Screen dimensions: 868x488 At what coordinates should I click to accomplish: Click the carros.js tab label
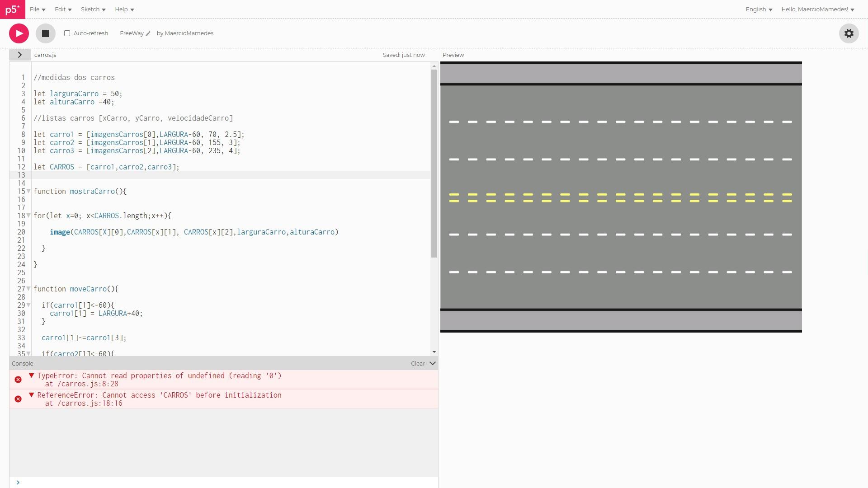tap(45, 54)
